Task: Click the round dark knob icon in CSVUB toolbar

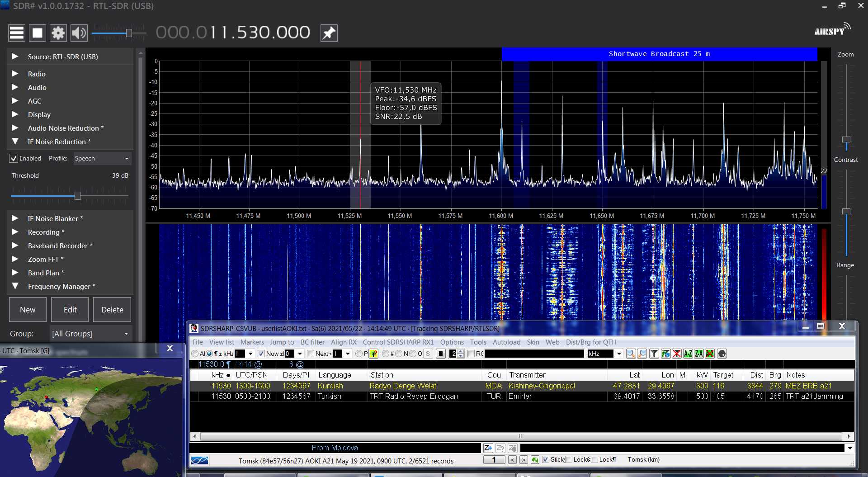Action: [x=722, y=354]
